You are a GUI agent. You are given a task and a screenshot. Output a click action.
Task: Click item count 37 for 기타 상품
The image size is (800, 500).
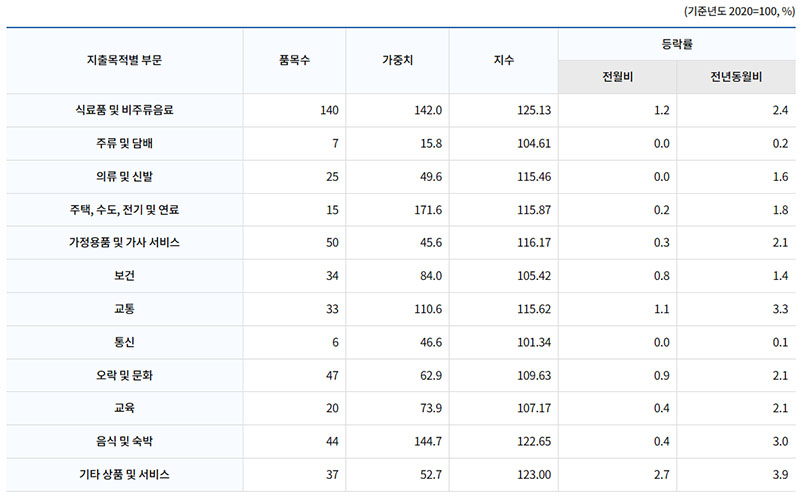[x=332, y=474]
